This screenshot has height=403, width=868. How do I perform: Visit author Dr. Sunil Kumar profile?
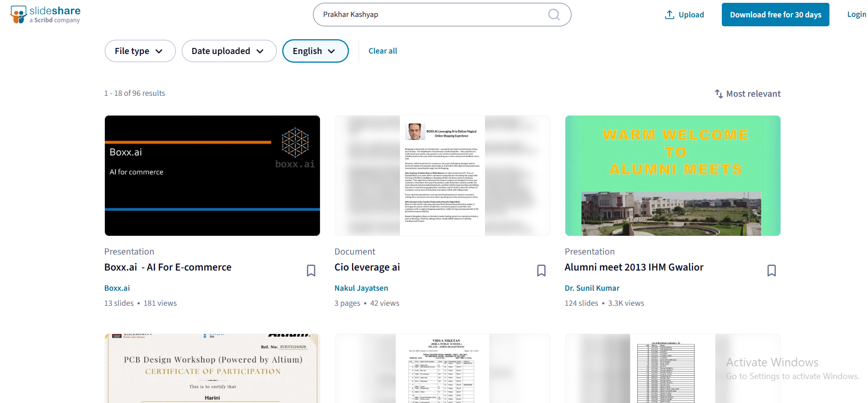(x=592, y=288)
